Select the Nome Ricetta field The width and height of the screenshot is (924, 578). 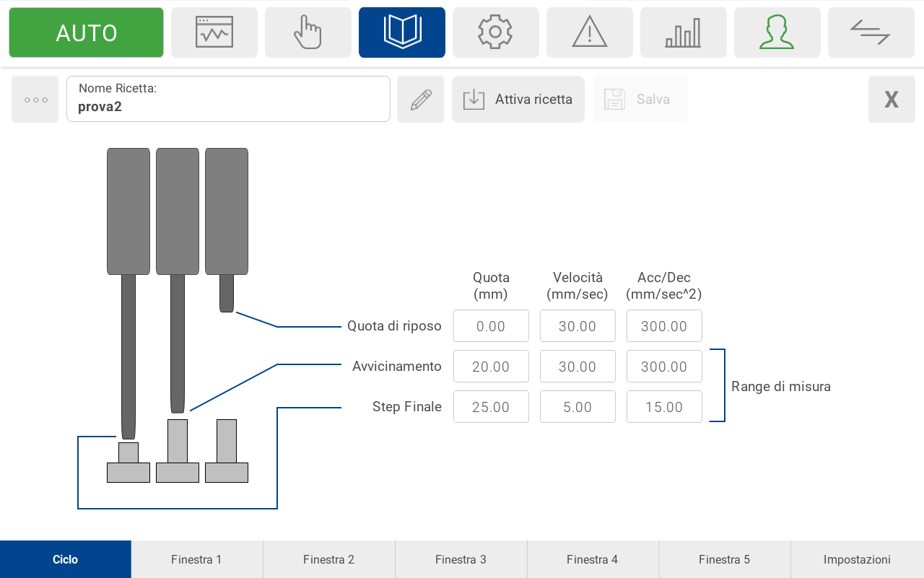[x=228, y=100]
